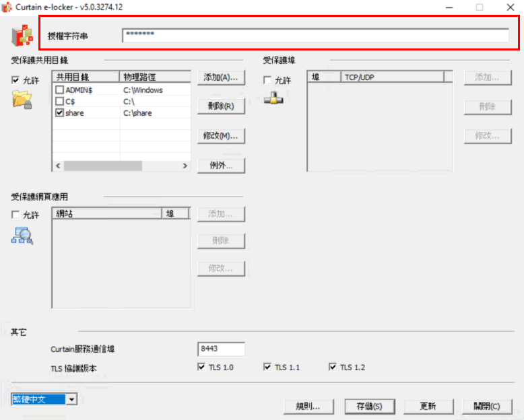This screenshot has width=524, height=420.
Task: Check the ADMIN$ share checkbox
Action: [x=59, y=90]
